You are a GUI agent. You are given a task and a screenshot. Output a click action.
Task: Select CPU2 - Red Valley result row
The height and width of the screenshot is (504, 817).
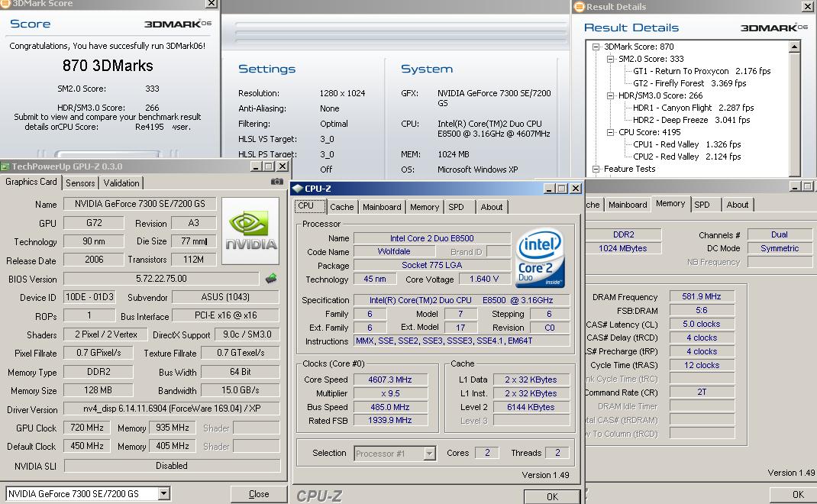[x=686, y=157]
